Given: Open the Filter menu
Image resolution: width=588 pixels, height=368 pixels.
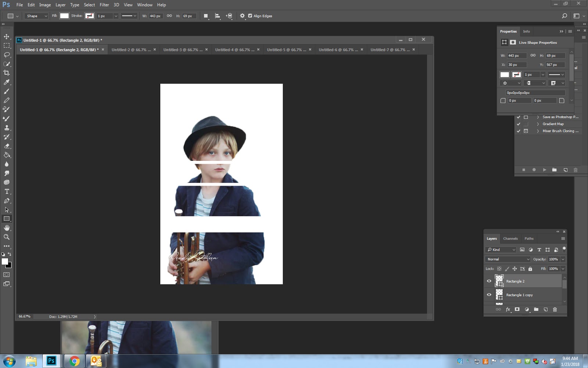Looking at the screenshot, I should pos(104,5).
